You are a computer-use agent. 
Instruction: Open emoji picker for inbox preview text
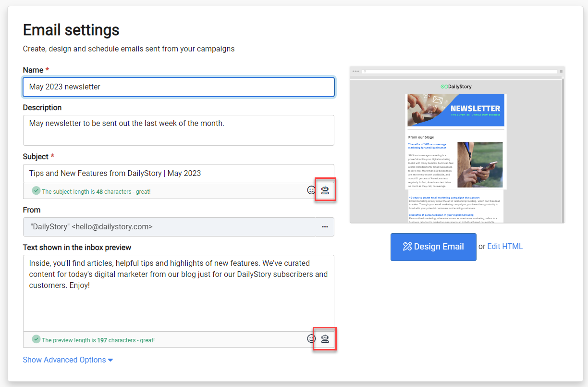pos(311,338)
